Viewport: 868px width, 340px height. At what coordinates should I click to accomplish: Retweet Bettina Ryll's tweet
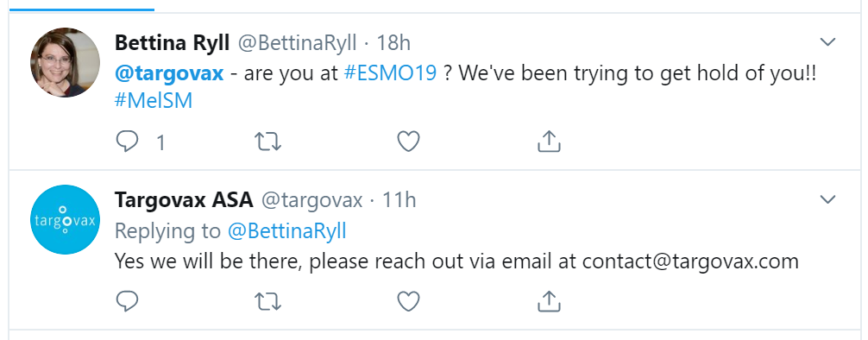268,142
